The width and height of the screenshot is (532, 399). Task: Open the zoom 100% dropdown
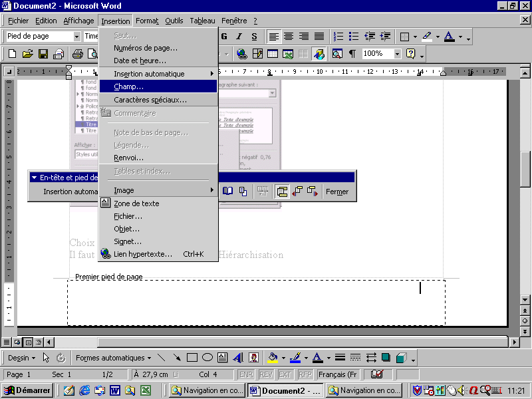(397, 54)
